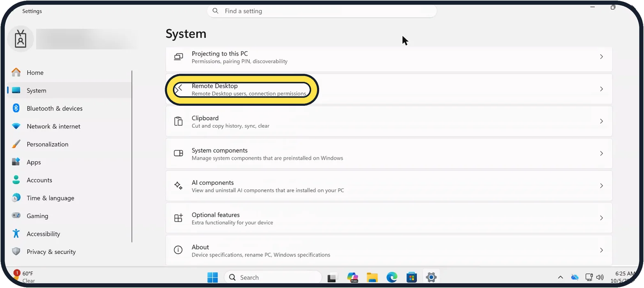Image resolution: width=644 pixels, height=288 pixels.
Task: Click the System components icon
Action: tap(178, 153)
